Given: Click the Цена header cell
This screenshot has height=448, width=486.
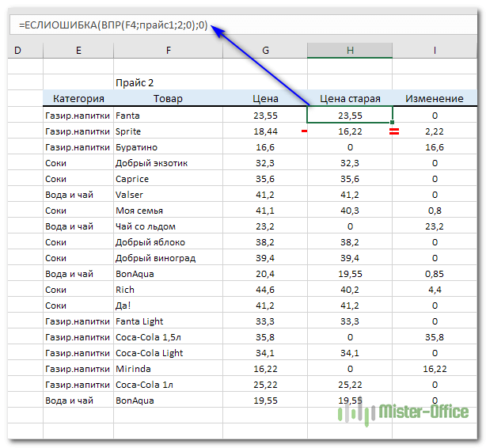Looking at the screenshot, I should tap(265, 98).
